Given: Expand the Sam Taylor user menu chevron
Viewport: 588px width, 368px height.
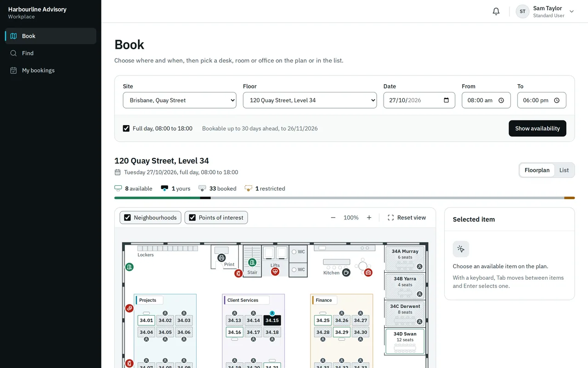Looking at the screenshot, I should [571, 11].
